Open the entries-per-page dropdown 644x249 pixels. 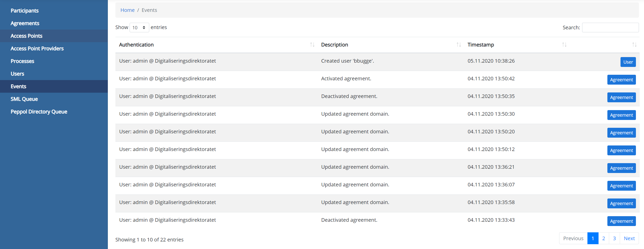pyautogui.click(x=139, y=28)
